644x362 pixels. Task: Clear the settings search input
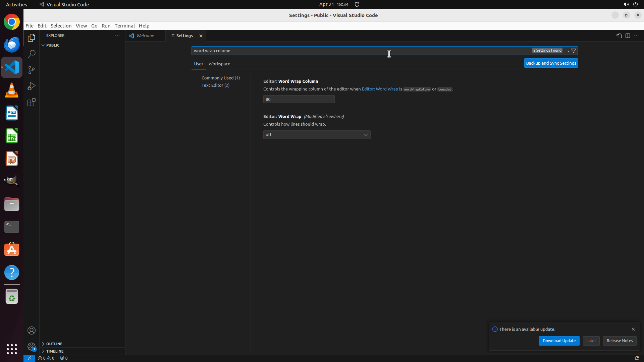click(x=567, y=51)
